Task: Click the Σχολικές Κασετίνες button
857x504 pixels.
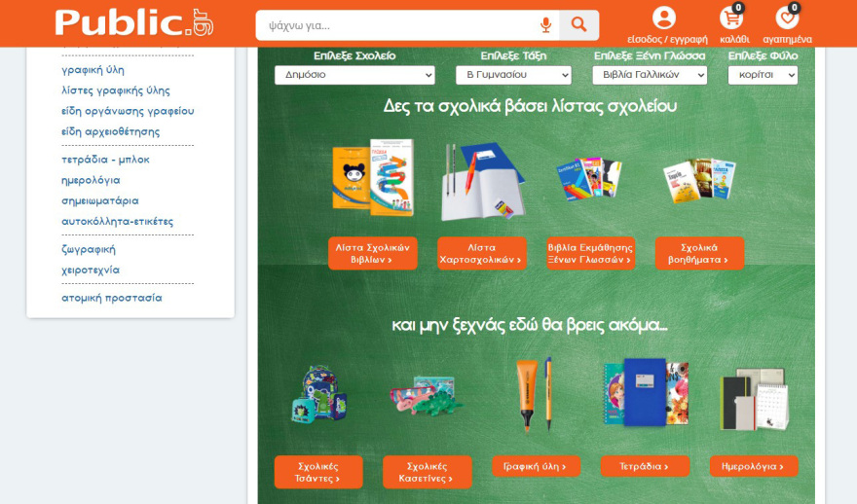Action: 427,472
